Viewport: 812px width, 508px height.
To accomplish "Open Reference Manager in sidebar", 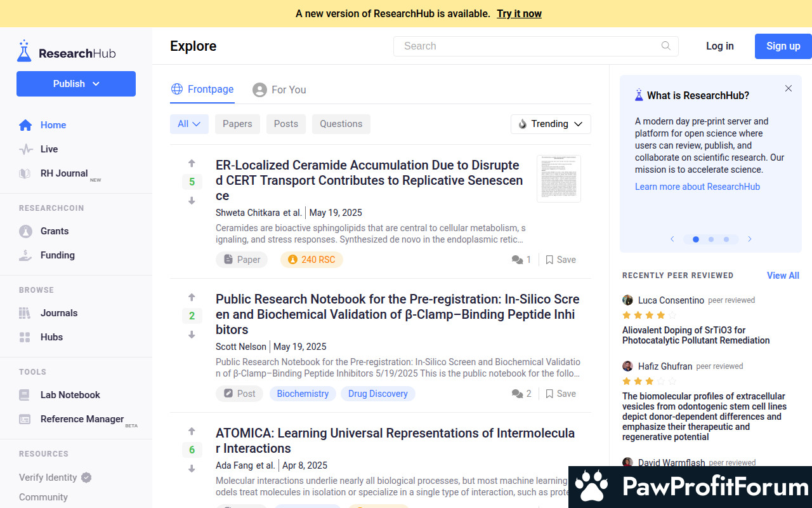I will (82, 419).
